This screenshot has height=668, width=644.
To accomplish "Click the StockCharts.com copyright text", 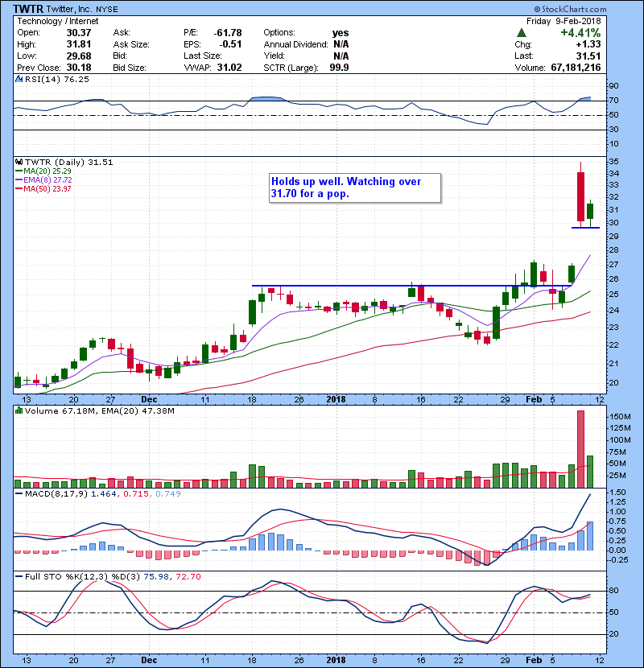I will pos(570,10).
